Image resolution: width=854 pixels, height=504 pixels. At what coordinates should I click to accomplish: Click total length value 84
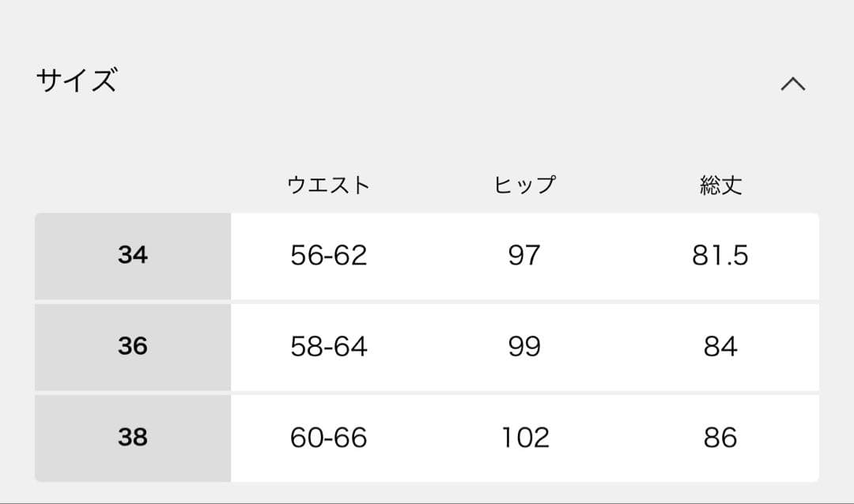[720, 347]
